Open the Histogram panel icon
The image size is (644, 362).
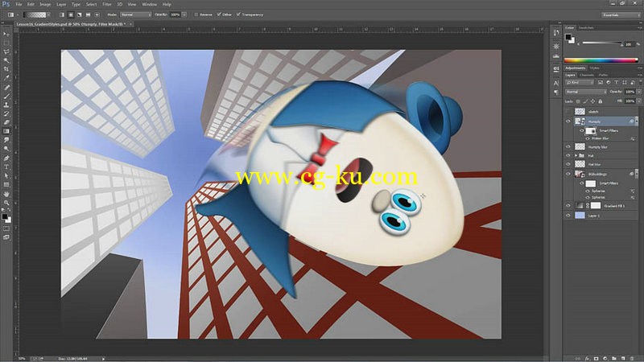[556, 56]
